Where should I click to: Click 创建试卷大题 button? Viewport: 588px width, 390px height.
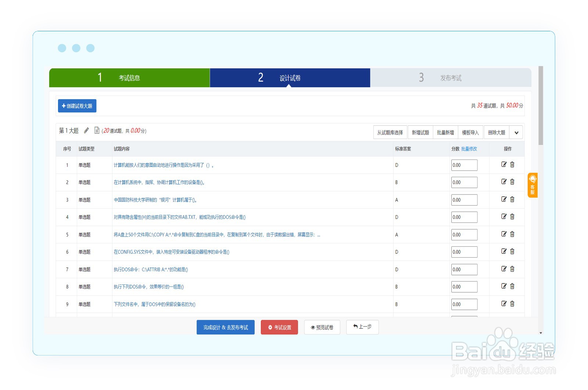click(77, 106)
